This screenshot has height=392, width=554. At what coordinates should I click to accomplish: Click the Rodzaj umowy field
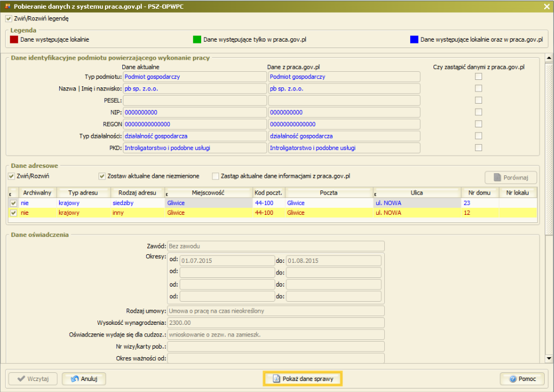point(276,311)
